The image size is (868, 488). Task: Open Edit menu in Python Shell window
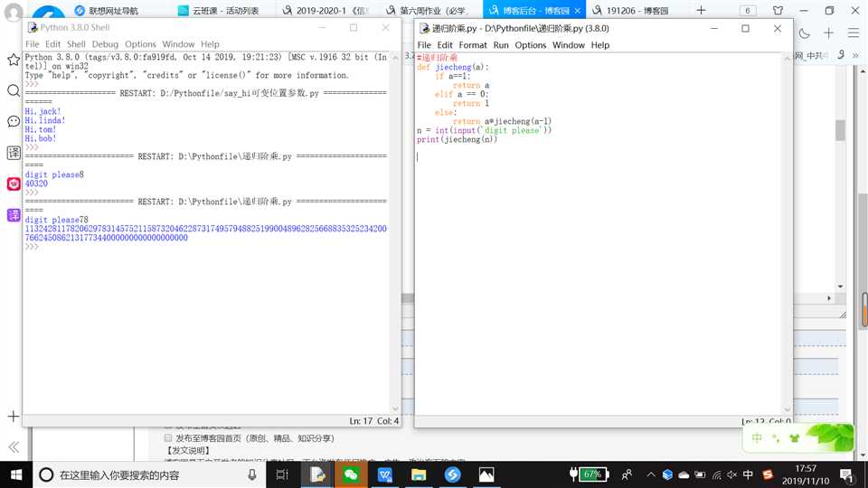coord(52,43)
